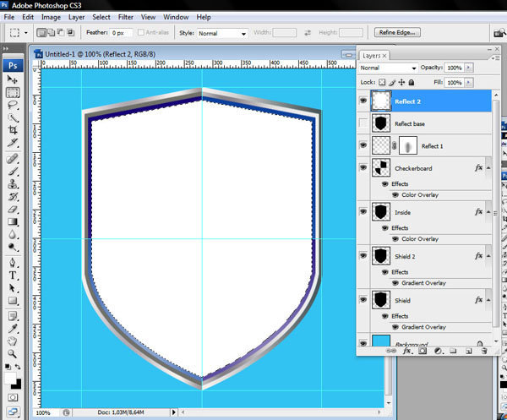Select the Eraser tool
The height and width of the screenshot is (420, 507).
(x=13, y=210)
